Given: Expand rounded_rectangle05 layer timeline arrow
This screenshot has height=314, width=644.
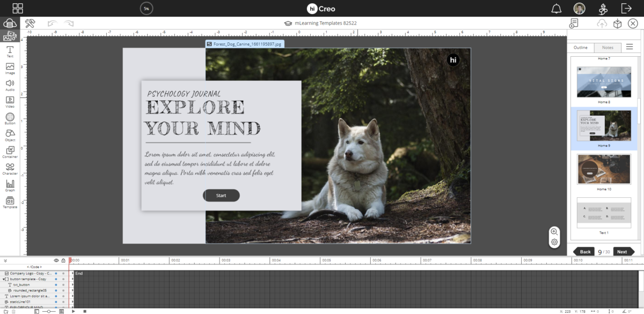Looking at the screenshot, I should tap(72, 290).
